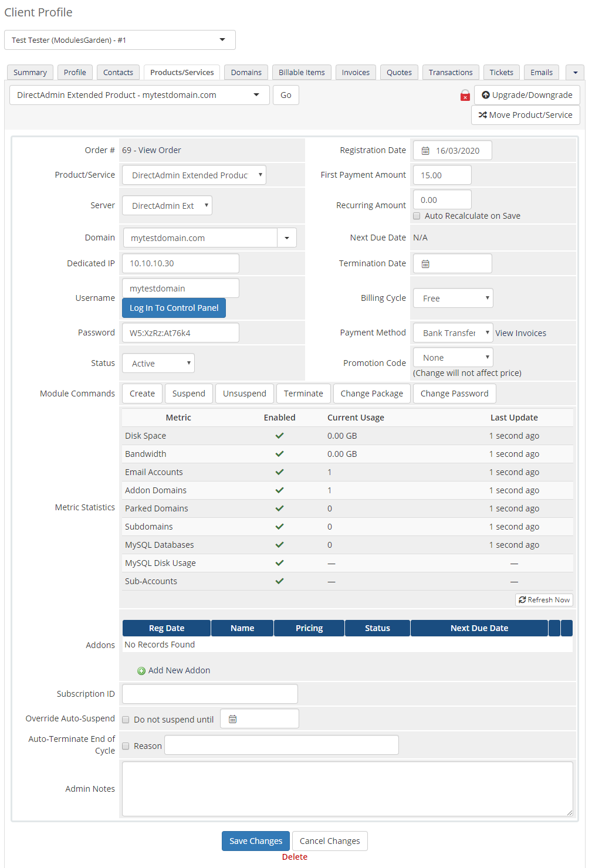This screenshot has width=592, height=868.
Task: Click Log In To Control Panel
Action: click(x=174, y=308)
